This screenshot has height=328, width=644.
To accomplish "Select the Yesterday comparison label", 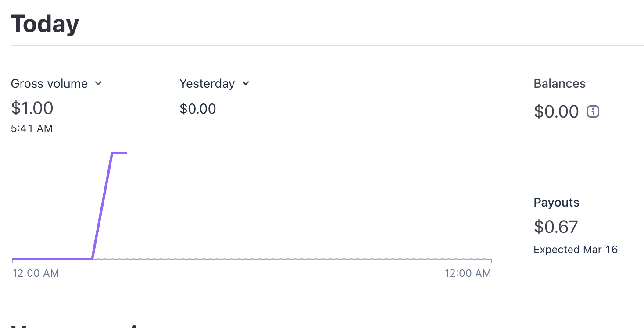I will (x=207, y=84).
